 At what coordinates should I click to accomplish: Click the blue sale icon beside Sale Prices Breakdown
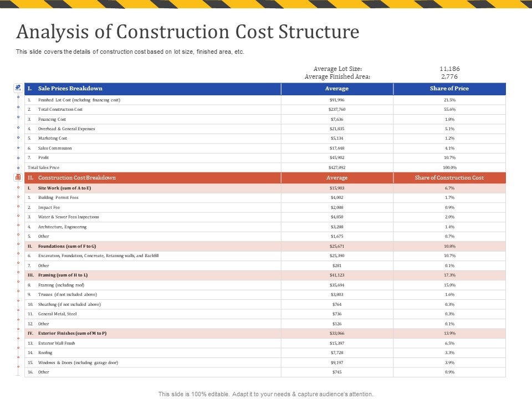click(x=18, y=88)
